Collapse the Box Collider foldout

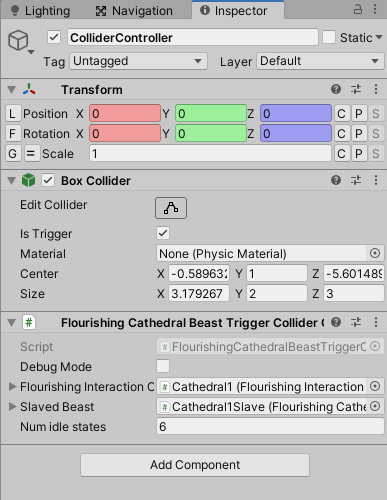(12, 181)
